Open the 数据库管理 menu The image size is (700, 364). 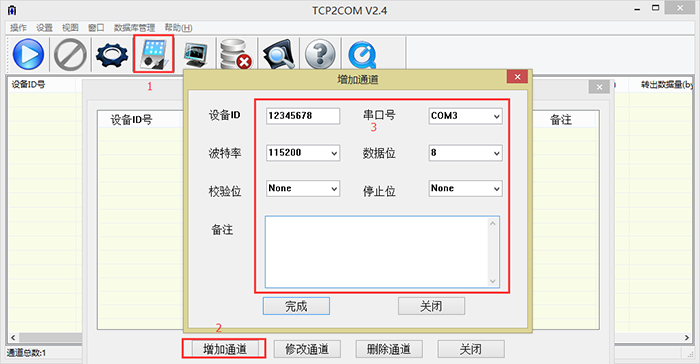134,28
